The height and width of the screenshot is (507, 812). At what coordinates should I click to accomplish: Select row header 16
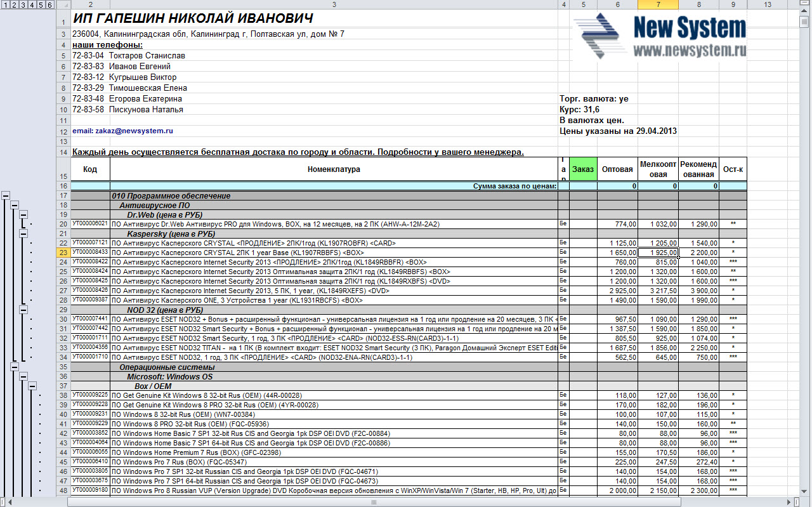(x=63, y=186)
